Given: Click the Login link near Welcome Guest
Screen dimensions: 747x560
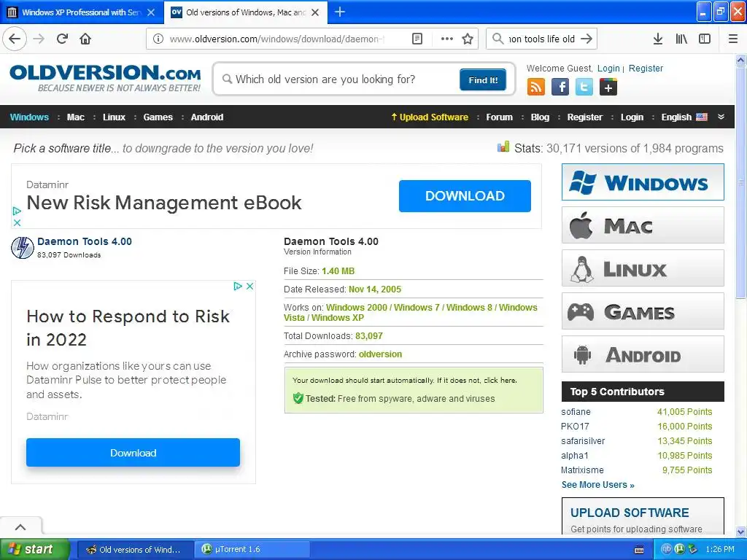Looking at the screenshot, I should pos(608,68).
